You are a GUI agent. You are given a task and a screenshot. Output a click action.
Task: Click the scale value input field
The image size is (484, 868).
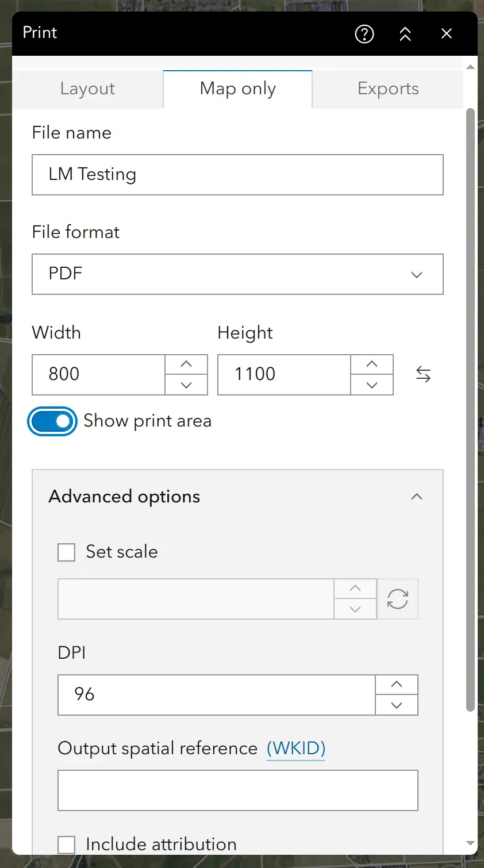click(196, 599)
